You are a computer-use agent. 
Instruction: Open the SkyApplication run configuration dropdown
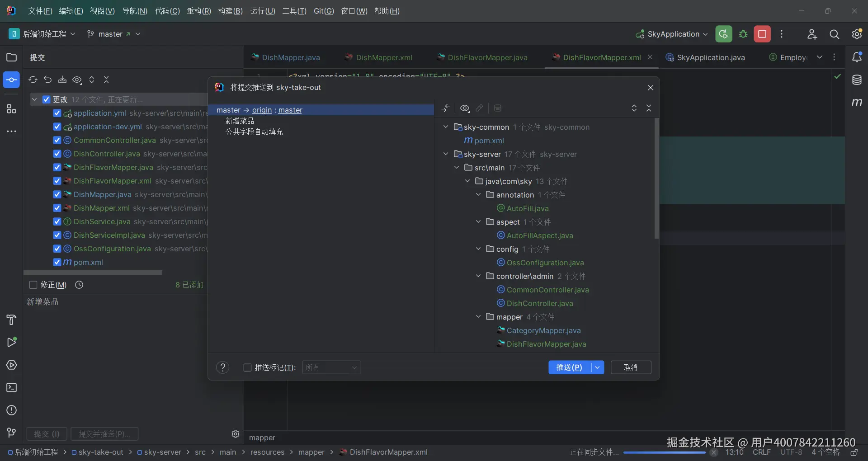coord(671,34)
